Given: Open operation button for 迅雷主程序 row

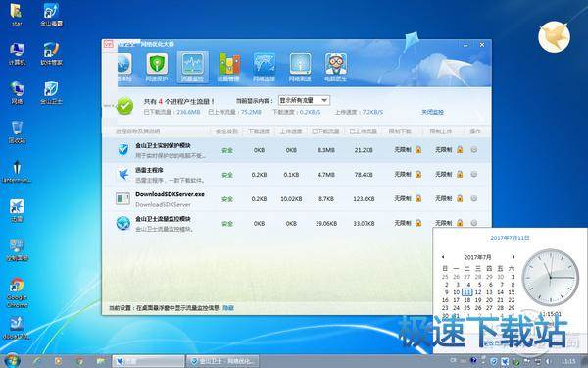Looking at the screenshot, I should [474, 175].
